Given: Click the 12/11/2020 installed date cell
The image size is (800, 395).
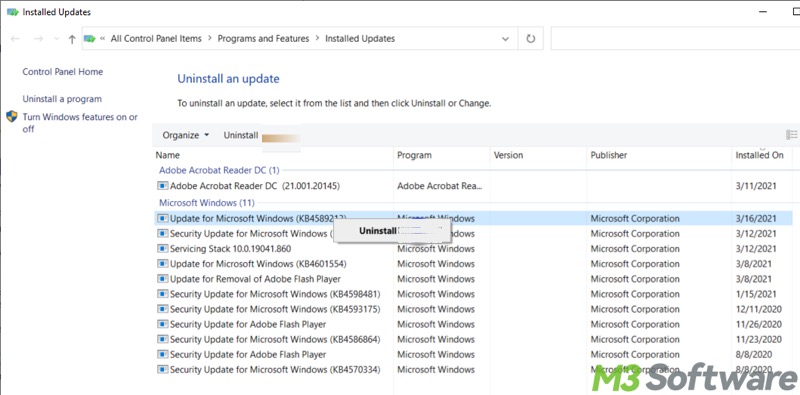Looking at the screenshot, I should [758, 309].
